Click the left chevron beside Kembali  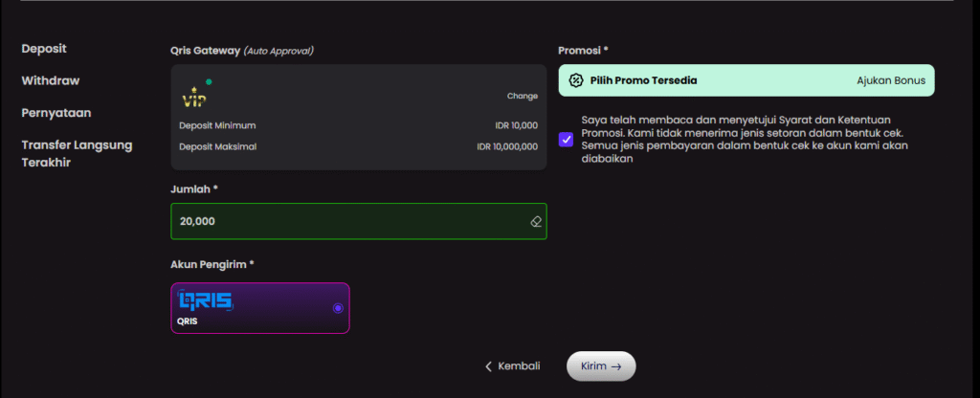coord(488,366)
